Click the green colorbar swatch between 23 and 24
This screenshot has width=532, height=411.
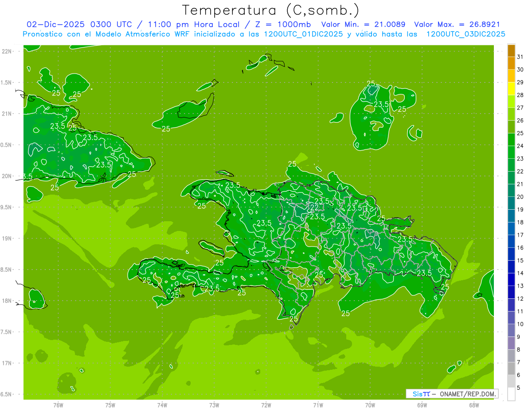(x=511, y=153)
